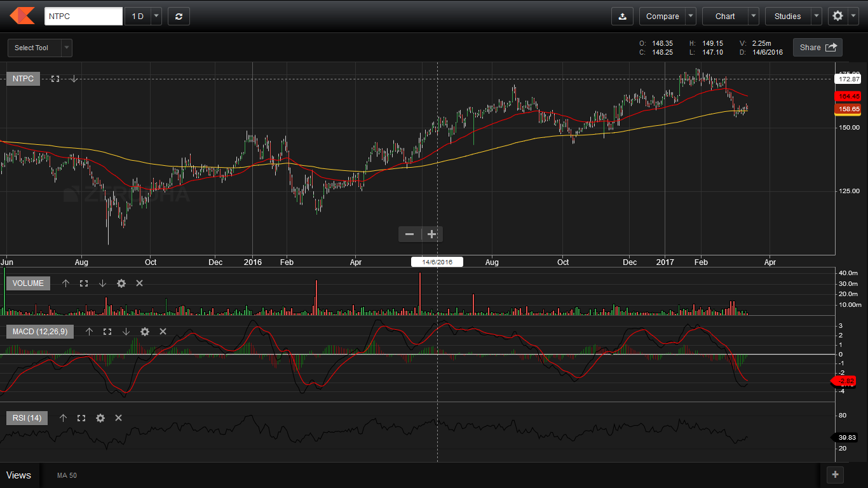Open RSI study settings gear
The height and width of the screenshot is (488, 868).
pos(100,418)
